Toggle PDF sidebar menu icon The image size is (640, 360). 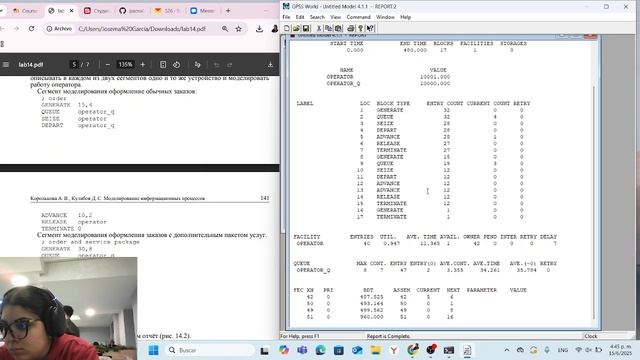(6, 64)
